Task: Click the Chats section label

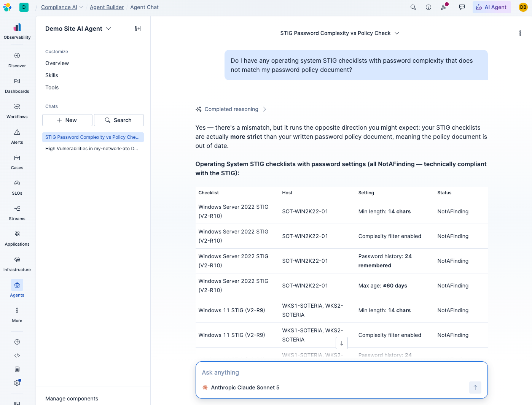Action: point(52,106)
